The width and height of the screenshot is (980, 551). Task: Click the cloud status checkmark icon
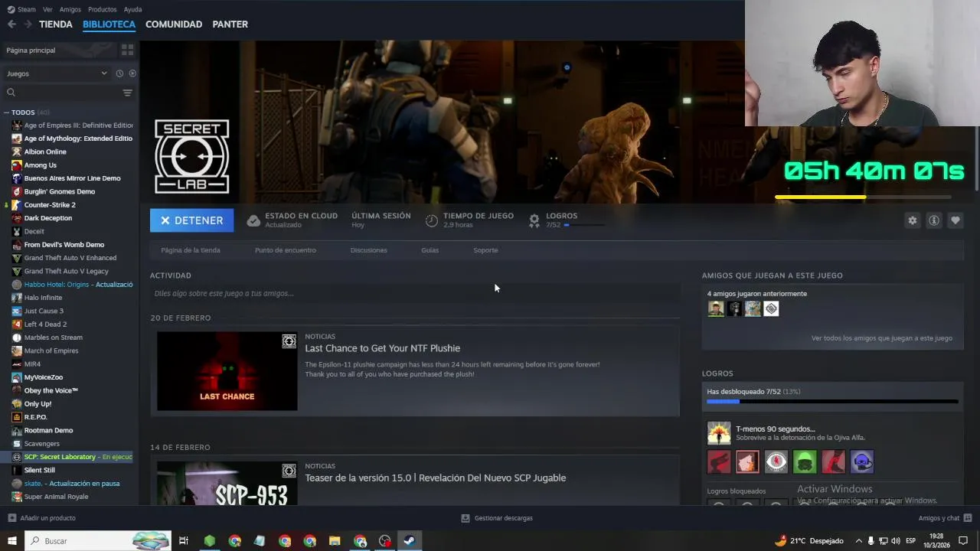pos(253,220)
